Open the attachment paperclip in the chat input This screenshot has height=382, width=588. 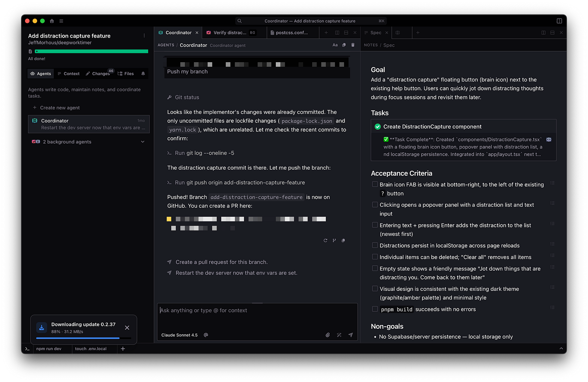click(x=328, y=335)
